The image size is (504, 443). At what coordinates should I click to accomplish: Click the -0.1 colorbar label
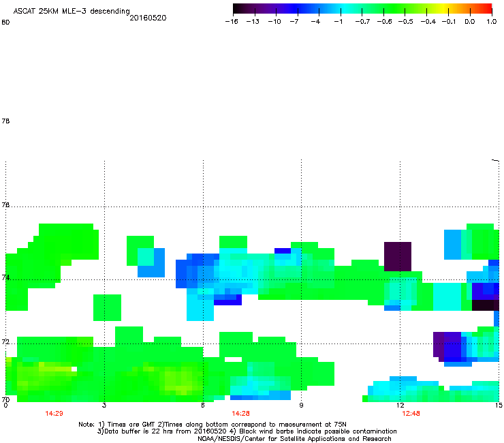[x=449, y=22]
